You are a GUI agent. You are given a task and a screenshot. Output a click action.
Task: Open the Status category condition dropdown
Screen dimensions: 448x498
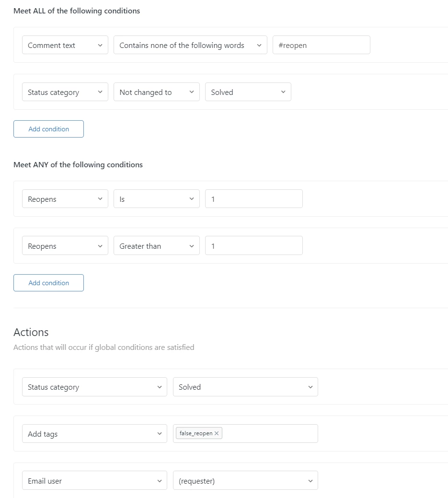[x=65, y=93]
